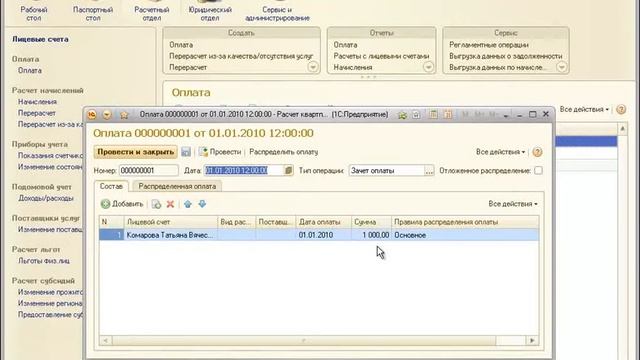Open the Доходы/расходы sidebar link

[46, 198]
